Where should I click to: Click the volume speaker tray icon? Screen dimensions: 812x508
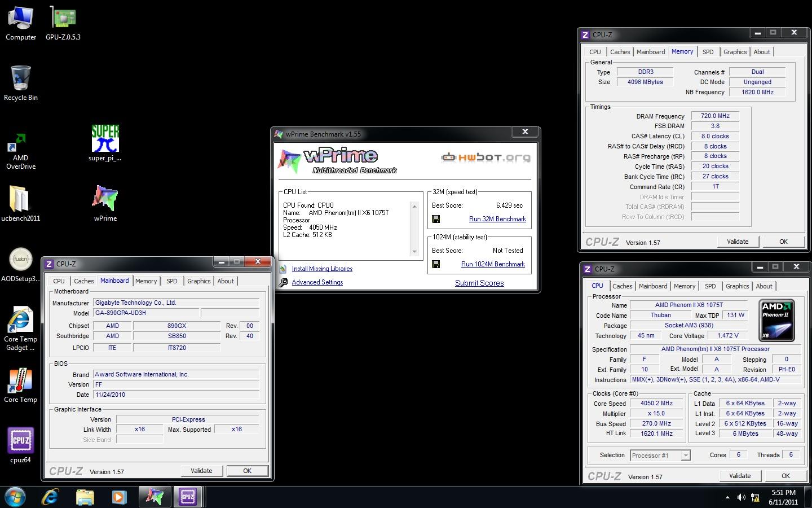point(741,497)
